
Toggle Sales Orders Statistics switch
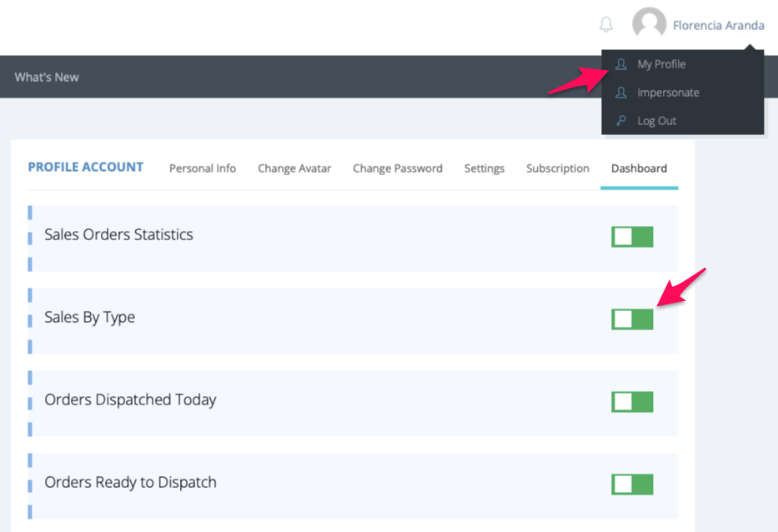(x=632, y=237)
